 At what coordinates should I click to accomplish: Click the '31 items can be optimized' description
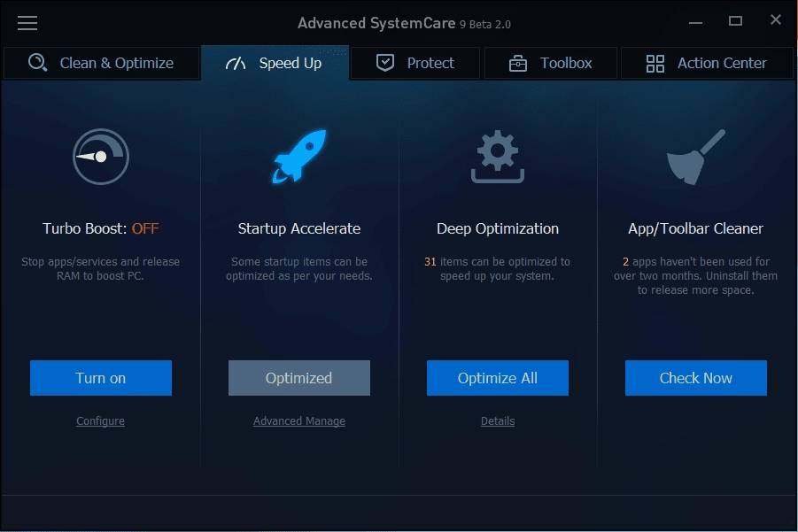tap(497, 268)
